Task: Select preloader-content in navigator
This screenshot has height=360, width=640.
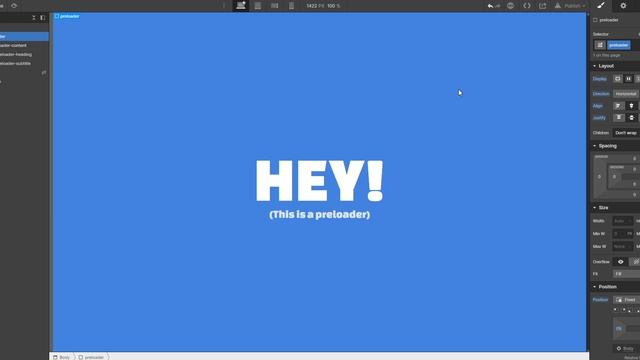Action: pyautogui.click(x=13, y=45)
